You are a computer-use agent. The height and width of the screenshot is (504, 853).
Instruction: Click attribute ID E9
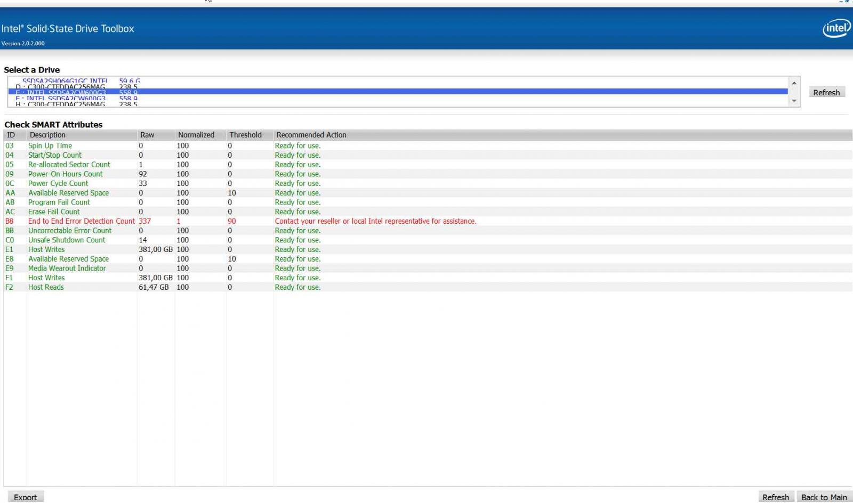[10, 268]
